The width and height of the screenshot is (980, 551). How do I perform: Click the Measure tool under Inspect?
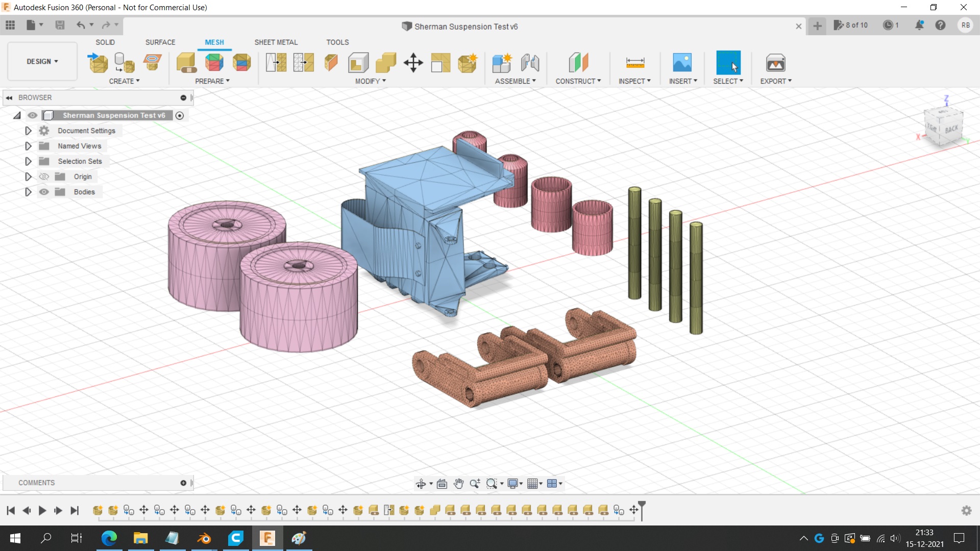coord(634,63)
